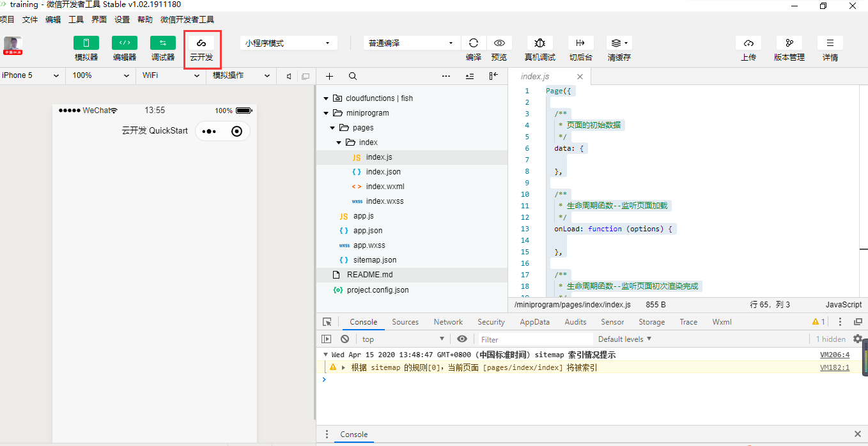The width and height of the screenshot is (868, 446).
Task: Open the 编辑 menu
Action: coord(53,20)
